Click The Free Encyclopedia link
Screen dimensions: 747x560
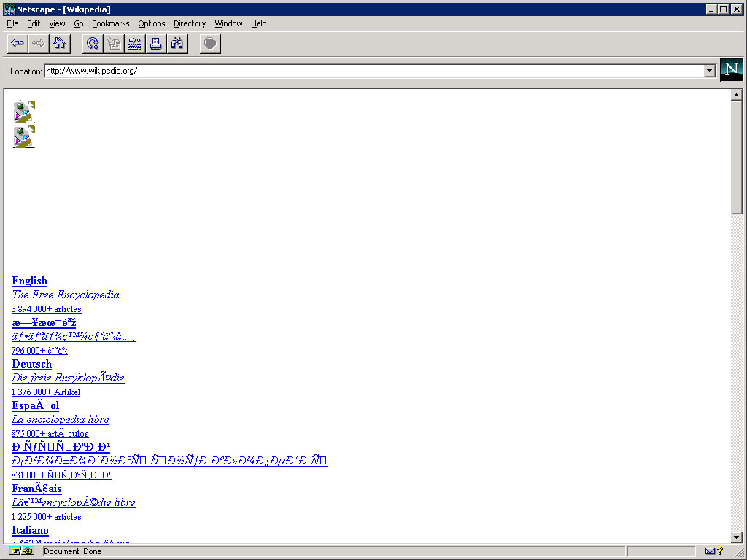point(65,295)
